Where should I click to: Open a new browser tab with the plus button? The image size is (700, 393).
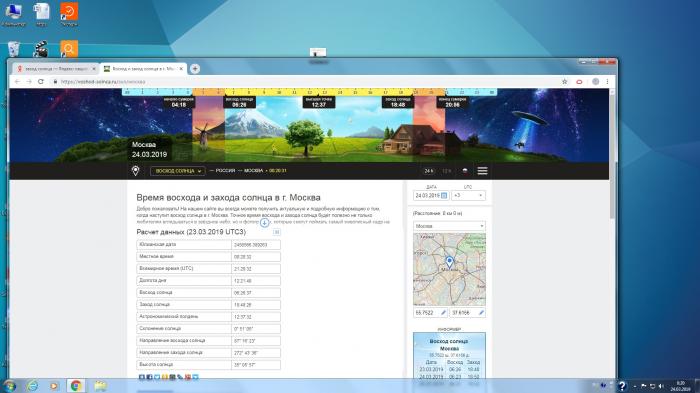(x=195, y=69)
